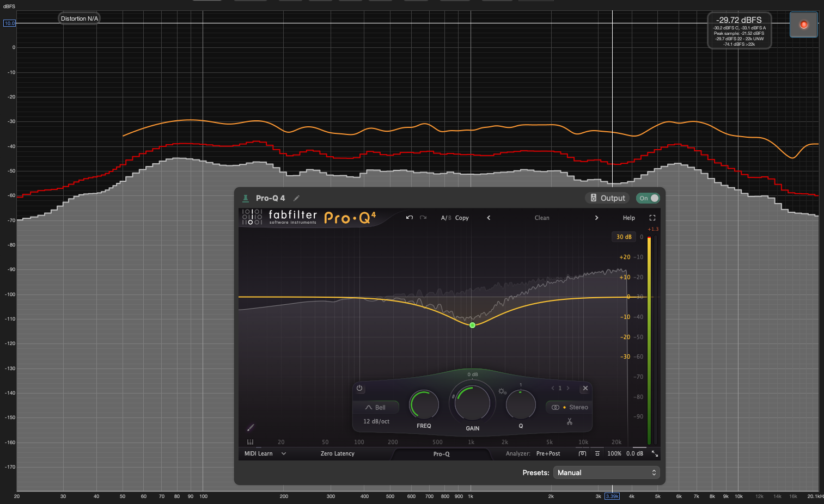Click the Pro-Q bottom tab
This screenshot has width=824, height=504.
pyautogui.click(x=442, y=454)
